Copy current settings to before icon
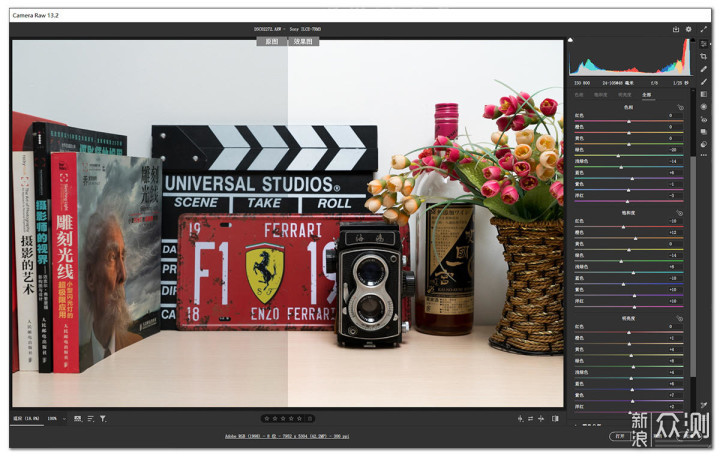Viewport: 720px width, 457px height. click(x=541, y=419)
